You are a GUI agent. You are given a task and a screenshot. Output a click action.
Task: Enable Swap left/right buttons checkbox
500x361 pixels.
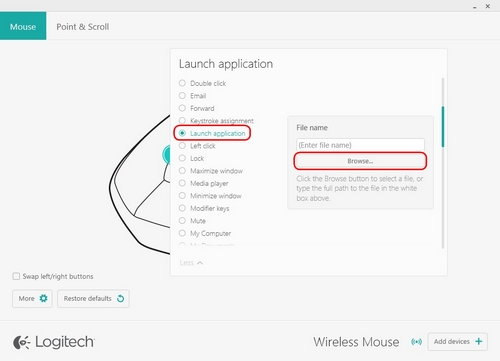click(16, 276)
